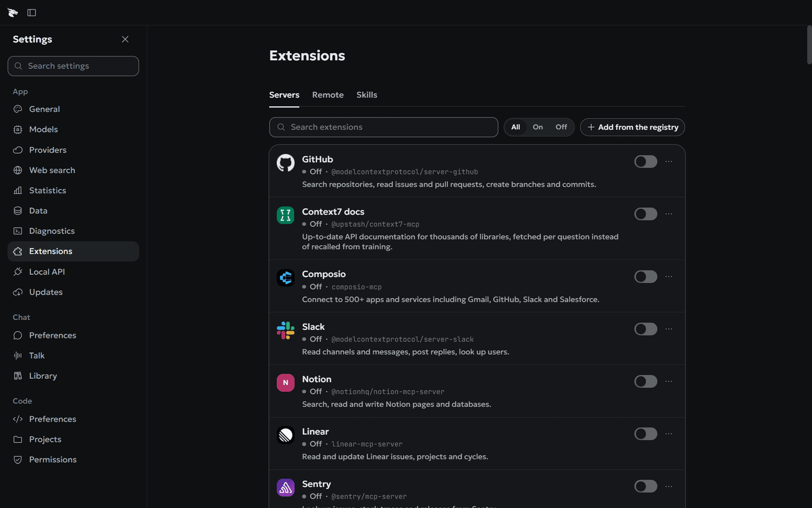
Task: Open more options for Composio
Action: click(669, 277)
